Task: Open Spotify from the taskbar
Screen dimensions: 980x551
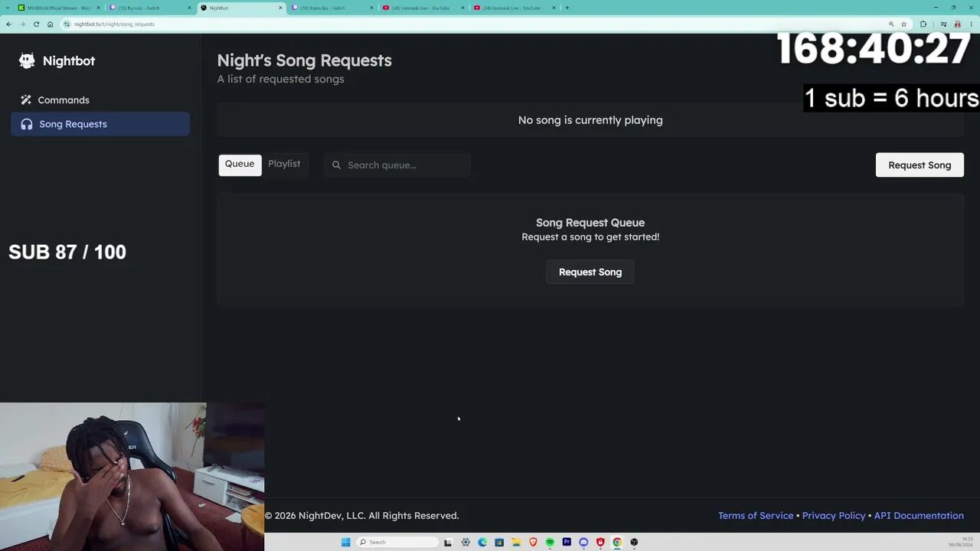Action: click(550, 542)
